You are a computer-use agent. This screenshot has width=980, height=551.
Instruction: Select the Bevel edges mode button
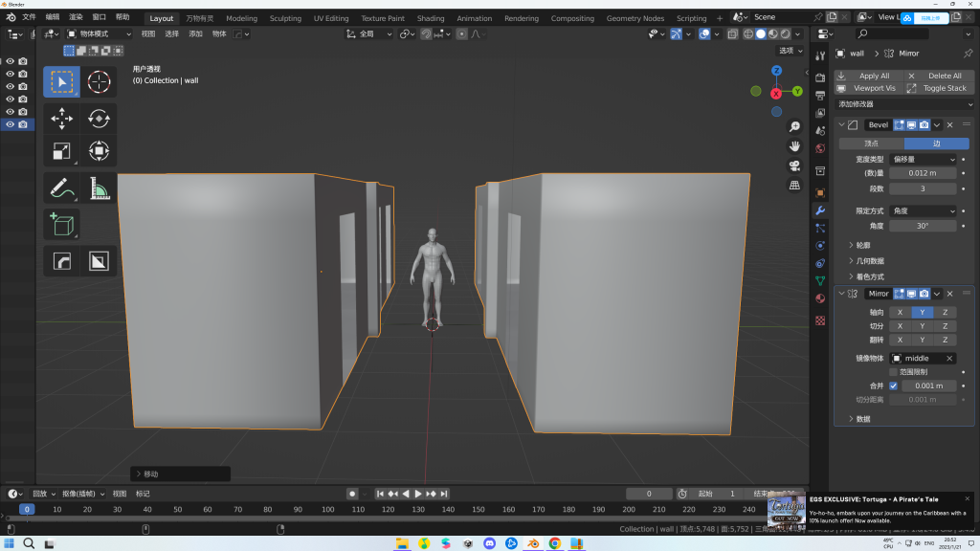point(937,143)
